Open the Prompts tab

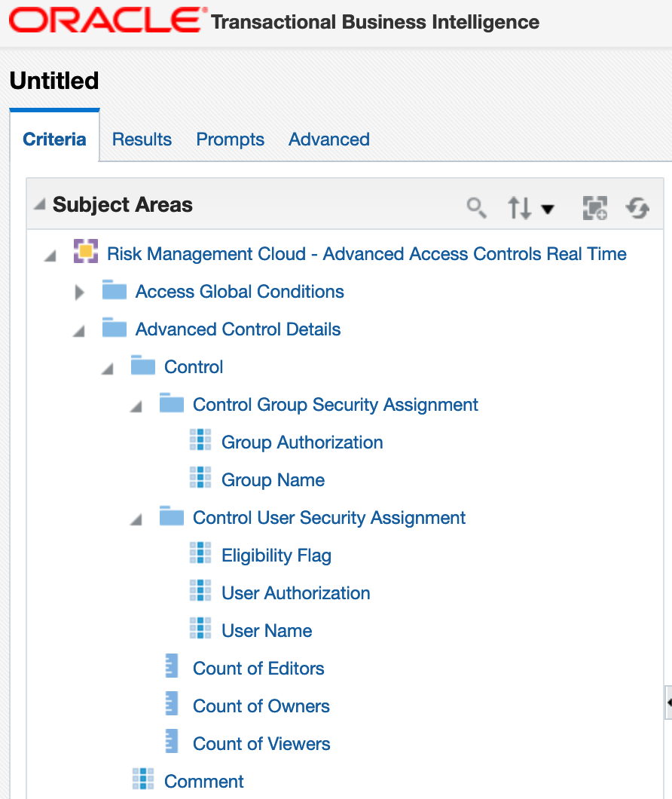pos(231,139)
